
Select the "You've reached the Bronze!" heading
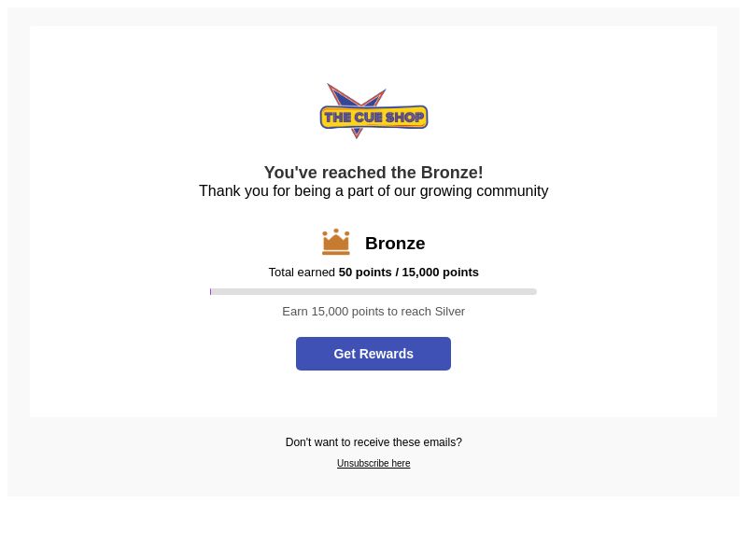pyautogui.click(x=373, y=173)
